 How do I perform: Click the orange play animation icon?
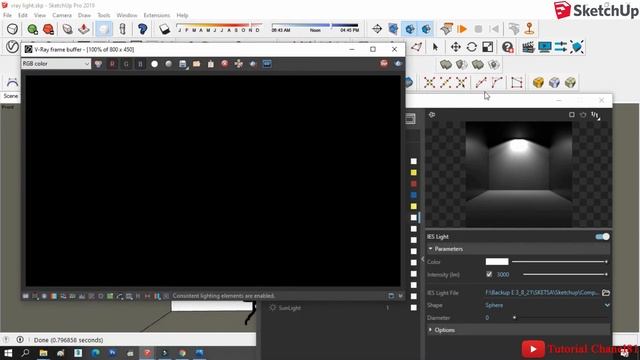[x=462, y=29]
